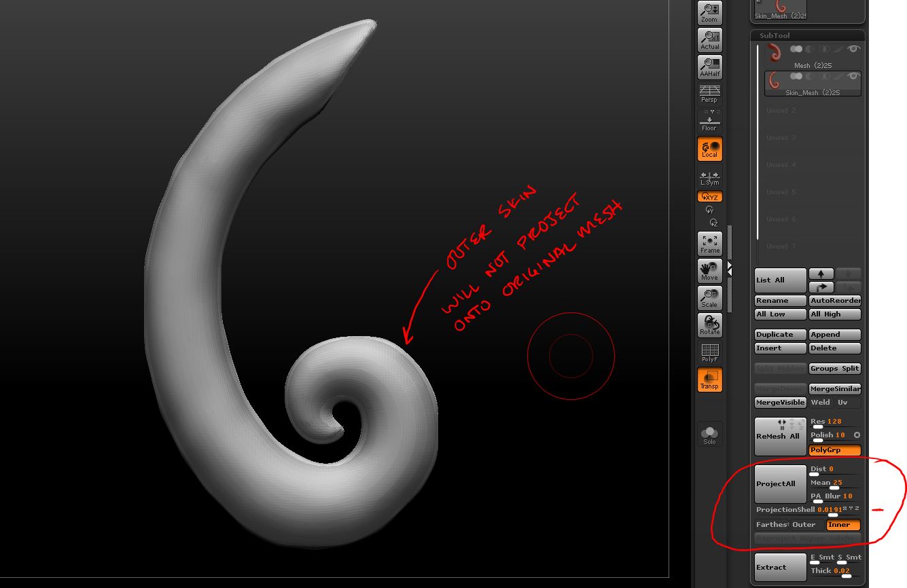Image resolution: width=907 pixels, height=588 pixels.
Task: Turn off the Inner projection option
Action: click(x=844, y=525)
